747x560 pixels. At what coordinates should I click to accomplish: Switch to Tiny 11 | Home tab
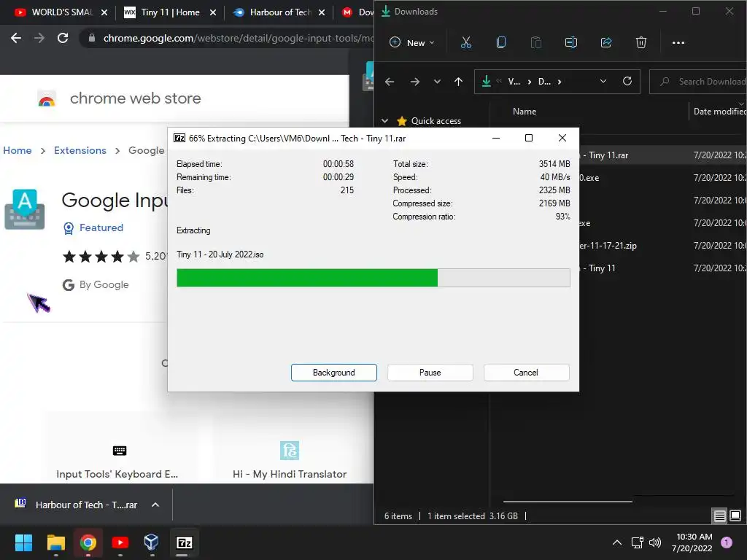(163, 12)
